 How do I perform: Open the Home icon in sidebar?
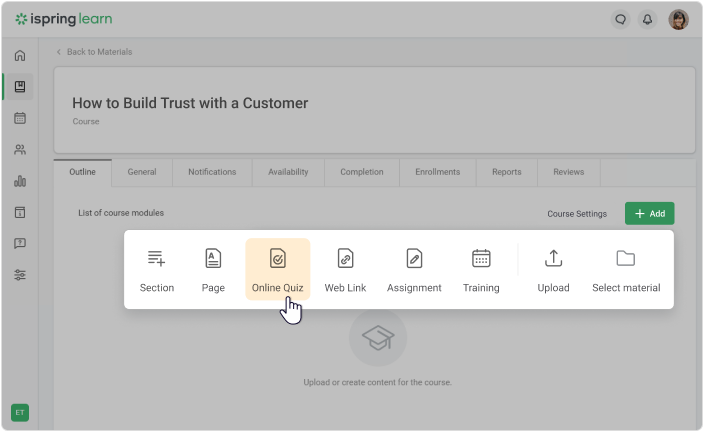point(20,55)
